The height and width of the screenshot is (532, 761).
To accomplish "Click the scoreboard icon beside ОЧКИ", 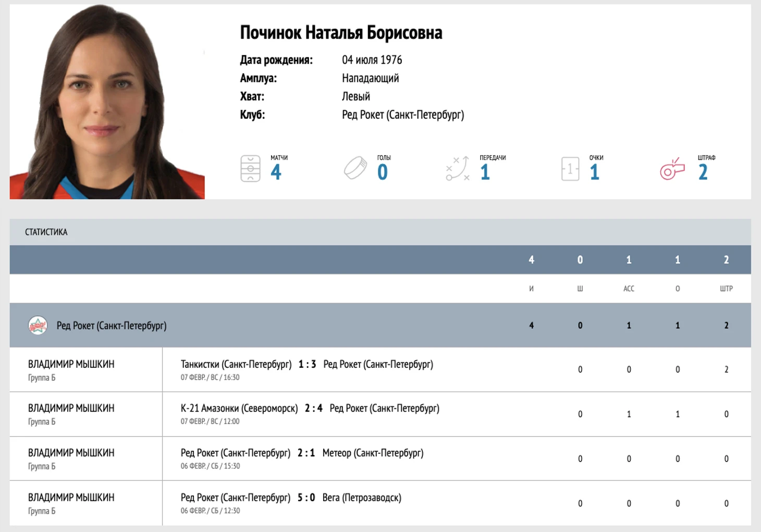I will click(x=570, y=169).
